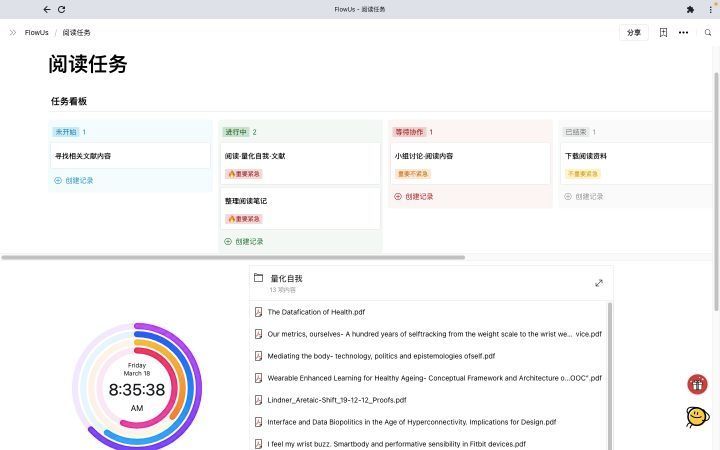Image resolution: width=720 pixels, height=450 pixels.
Task: Open the 阅读-量化自我-文献 card
Action: pyautogui.click(x=300, y=163)
